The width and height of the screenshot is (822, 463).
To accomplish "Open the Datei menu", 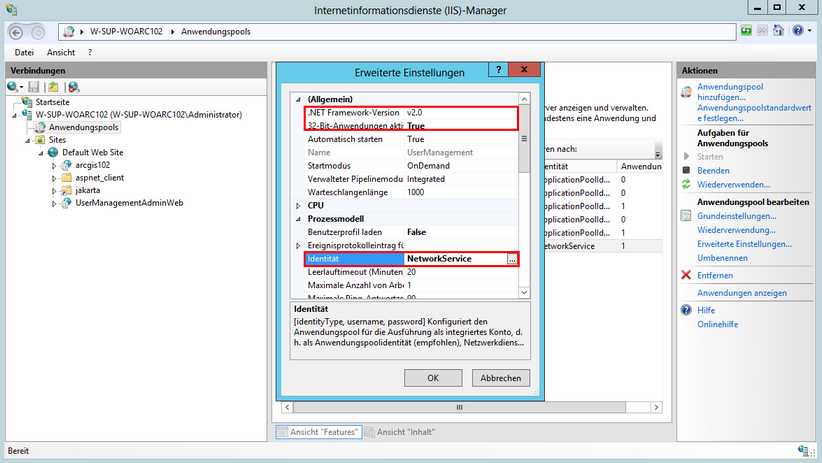I will point(24,52).
